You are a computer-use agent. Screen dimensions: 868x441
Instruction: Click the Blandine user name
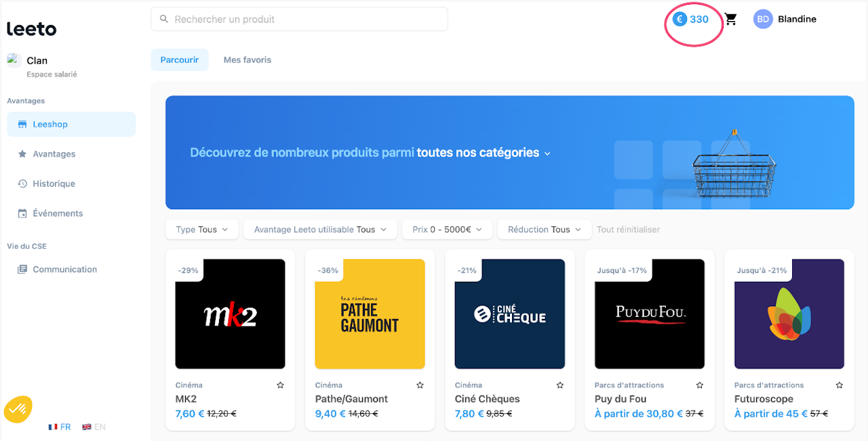[x=797, y=19]
